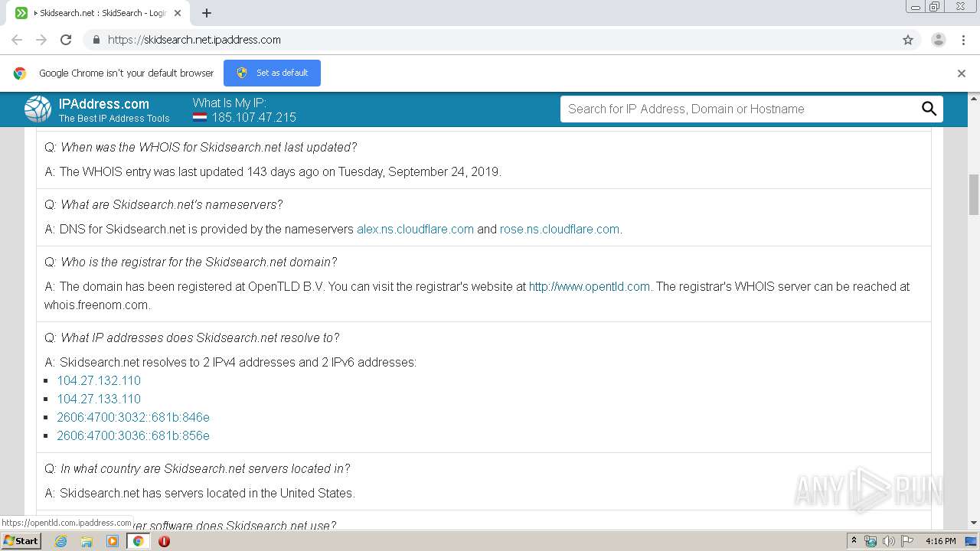Click the network tray icon
This screenshot has width=980, height=551.
click(x=871, y=541)
